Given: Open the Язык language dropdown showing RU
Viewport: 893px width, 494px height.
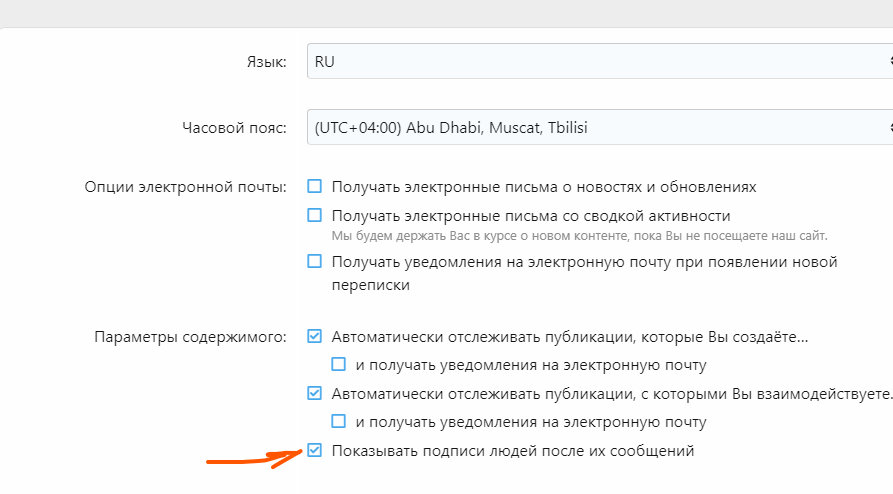Looking at the screenshot, I should 590,61.
